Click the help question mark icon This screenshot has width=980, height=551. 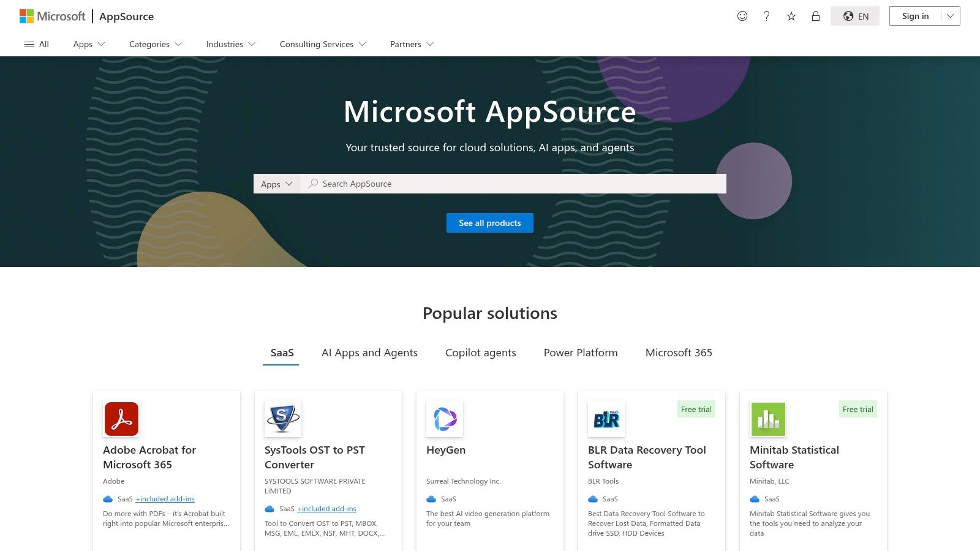pos(766,16)
